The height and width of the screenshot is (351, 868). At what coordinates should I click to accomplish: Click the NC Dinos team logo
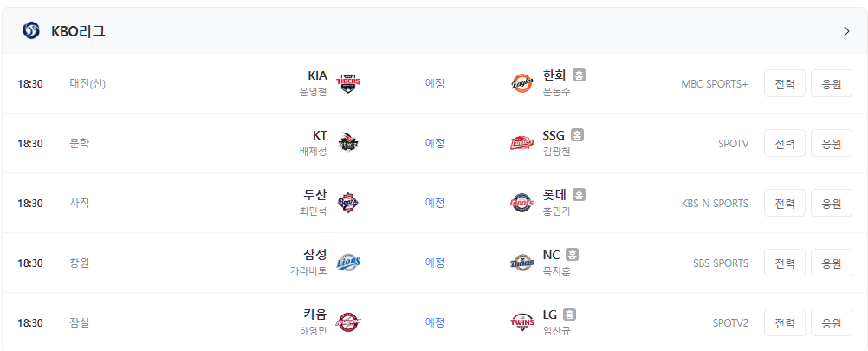point(522,263)
